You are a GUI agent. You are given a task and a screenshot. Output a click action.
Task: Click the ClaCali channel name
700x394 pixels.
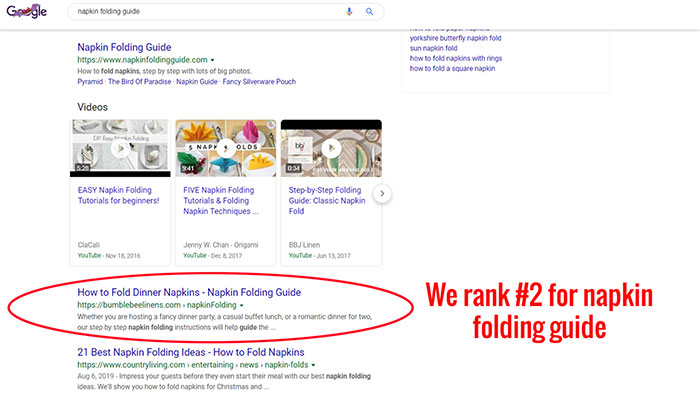(x=88, y=245)
